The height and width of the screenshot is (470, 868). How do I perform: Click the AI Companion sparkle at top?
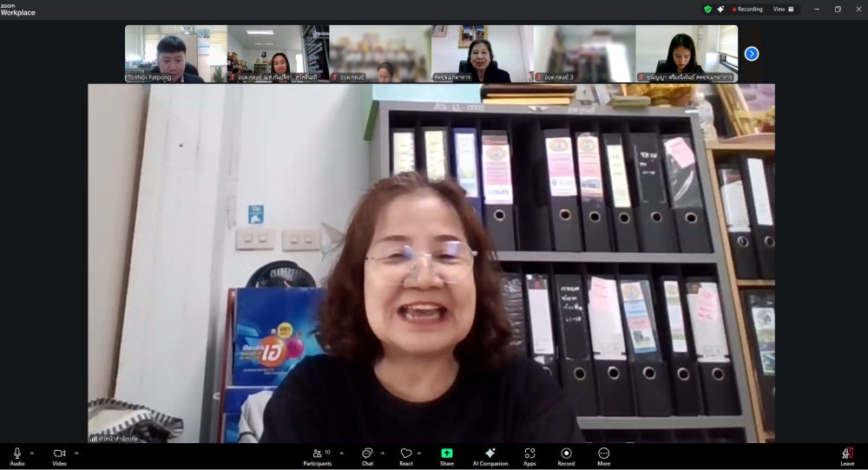[x=720, y=9]
